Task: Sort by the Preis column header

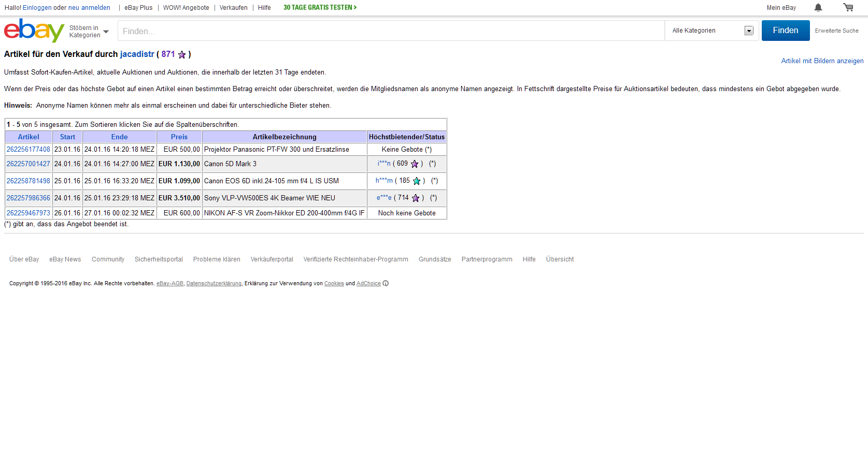Action: click(179, 137)
